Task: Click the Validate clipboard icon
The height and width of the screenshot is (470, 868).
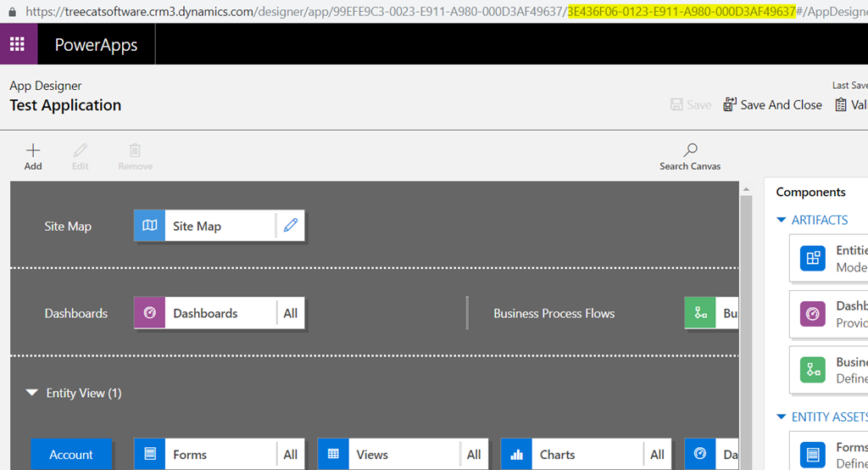Action: (x=841, y=104)
